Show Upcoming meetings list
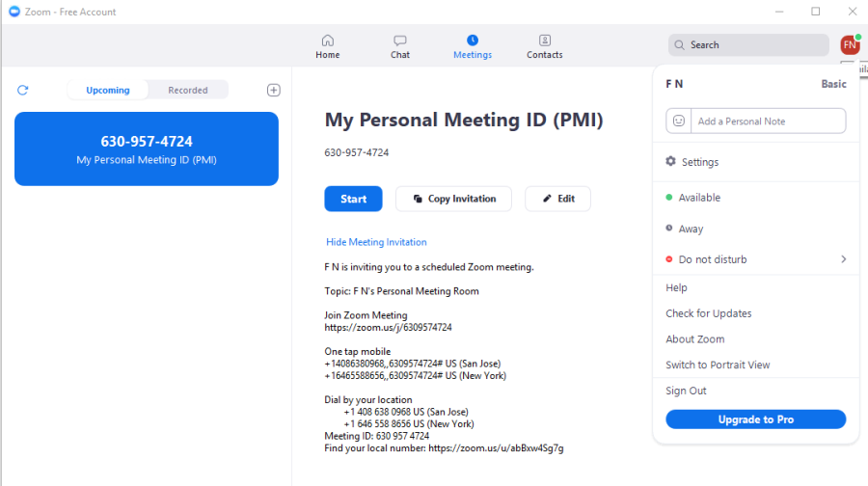The image size is (868, 486). pyautogui.click(x=108, y=90)
